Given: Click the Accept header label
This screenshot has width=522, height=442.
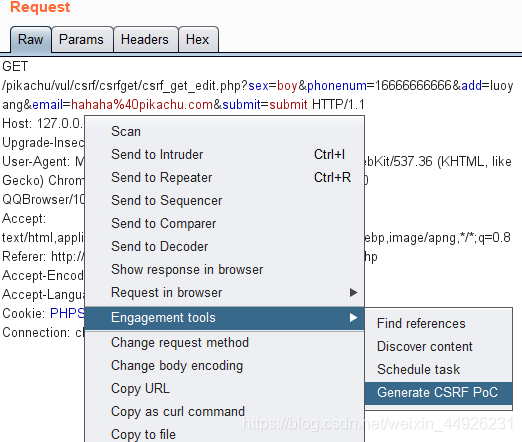Looking at the screenshot, I should tap(24, 219).
